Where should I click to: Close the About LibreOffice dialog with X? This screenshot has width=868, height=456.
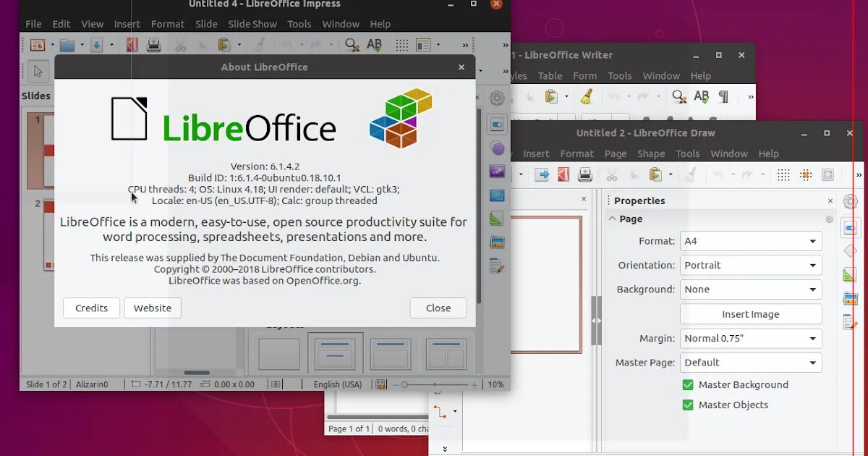pos(461,67)
